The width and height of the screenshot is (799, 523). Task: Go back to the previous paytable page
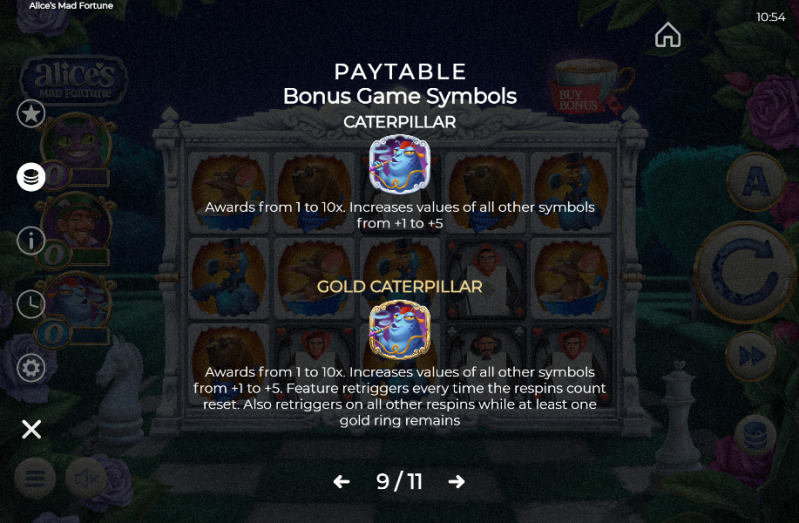pos(341,481)
